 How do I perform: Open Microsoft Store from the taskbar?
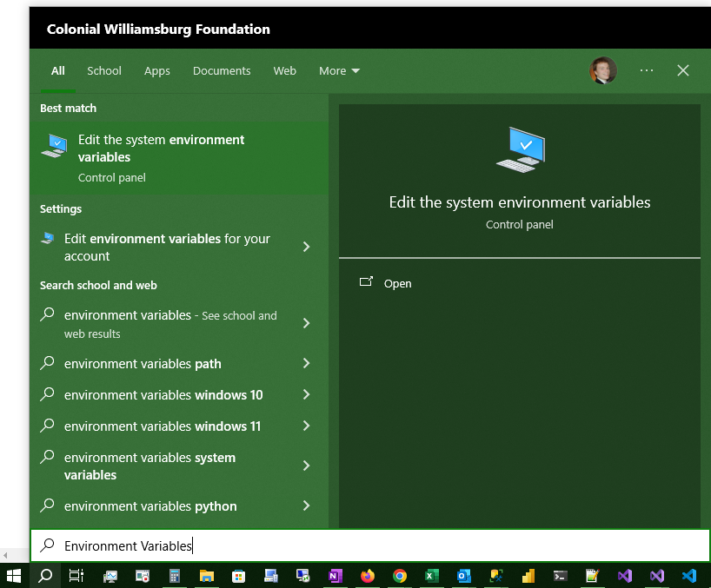238,576
